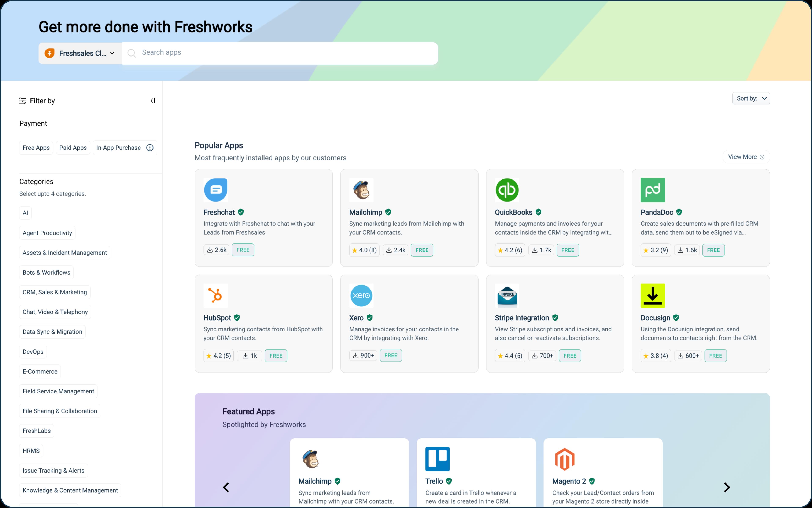The height and width of the screenshot is (508, 812).
Task: Open the Sort by dropdown
Action: click(x=751, y=98)
